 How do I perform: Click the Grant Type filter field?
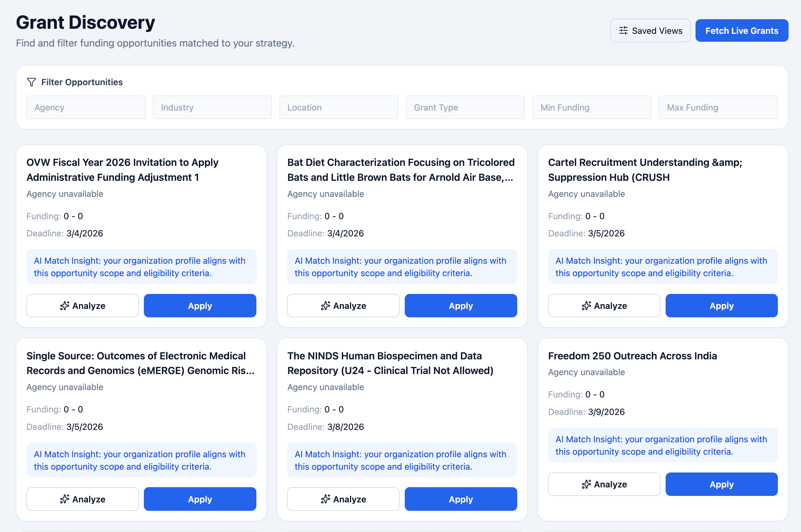(x=465, y=107)
